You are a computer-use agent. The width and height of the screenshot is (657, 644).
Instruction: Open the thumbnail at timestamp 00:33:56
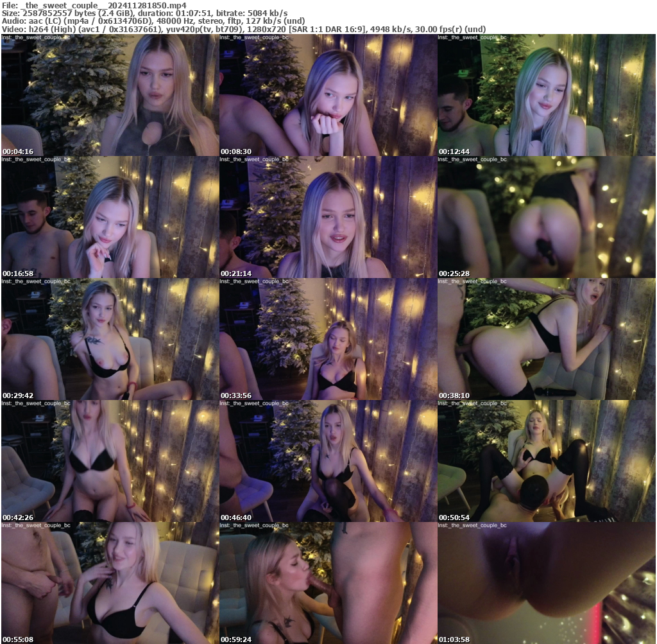(x=328, y=337)
